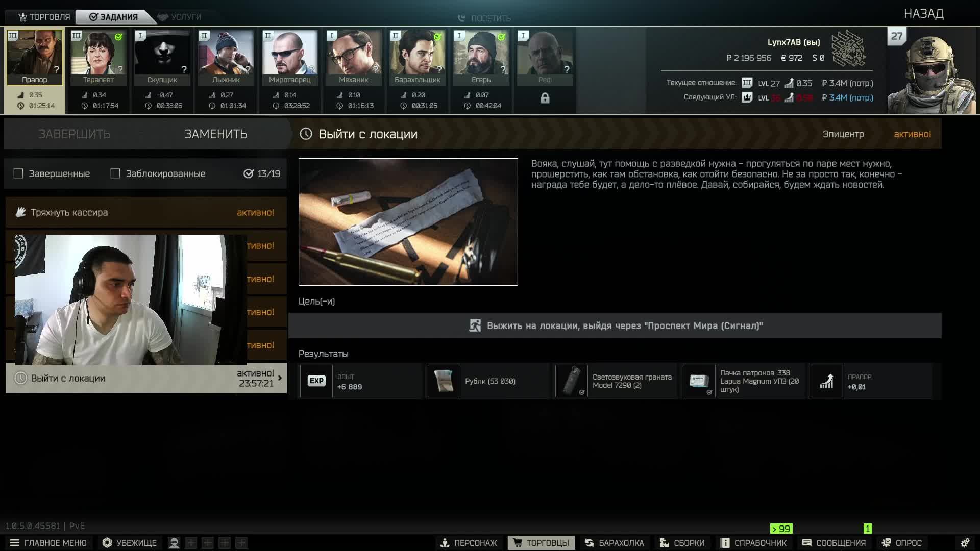Open the Опрос survey
Image resolution: width=980 pixels, height=551 pixels.
click(x=902, y=543)
